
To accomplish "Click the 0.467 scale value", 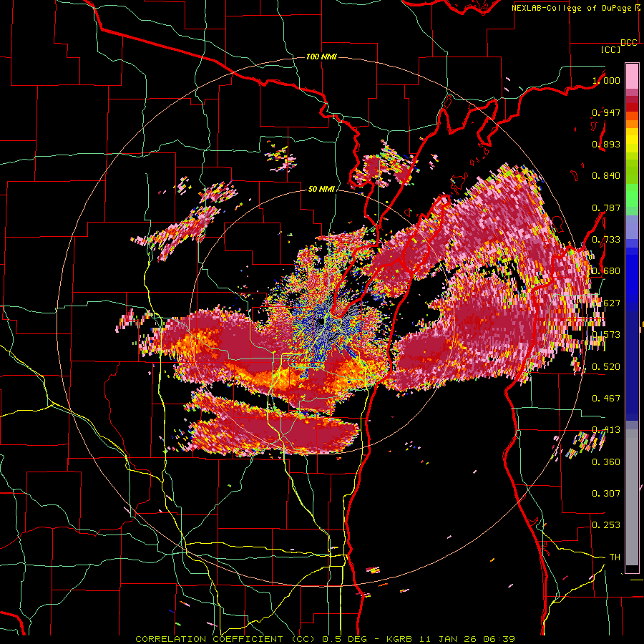I will pos(606,398).
